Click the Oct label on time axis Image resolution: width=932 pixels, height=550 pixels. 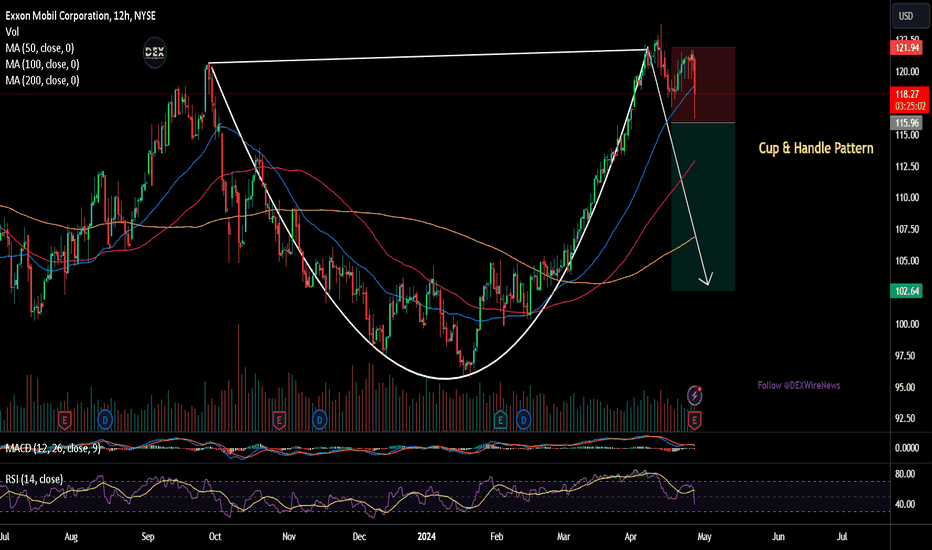[x=215, y=536]
